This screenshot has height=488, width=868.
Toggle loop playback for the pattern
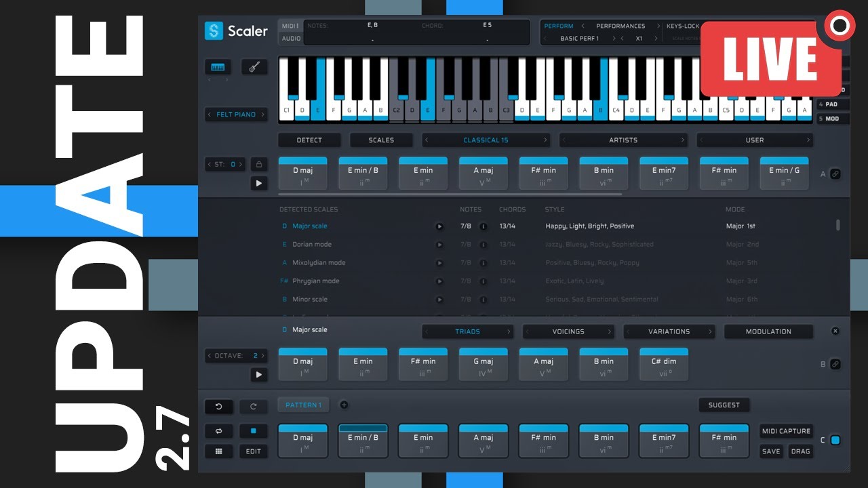(218, 431)
